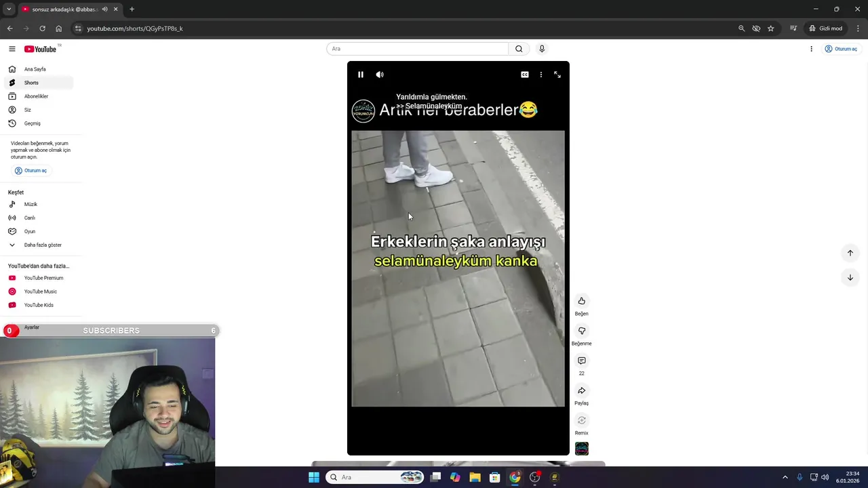Open Siz in the sidebar
Screen dimensions: 868x488
coord(38,110)
